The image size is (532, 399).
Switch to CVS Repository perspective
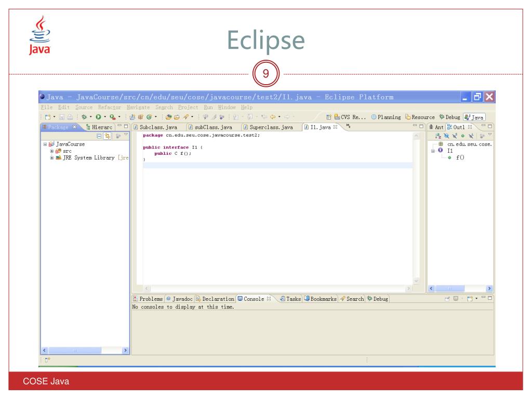click(x=350, y=117)
